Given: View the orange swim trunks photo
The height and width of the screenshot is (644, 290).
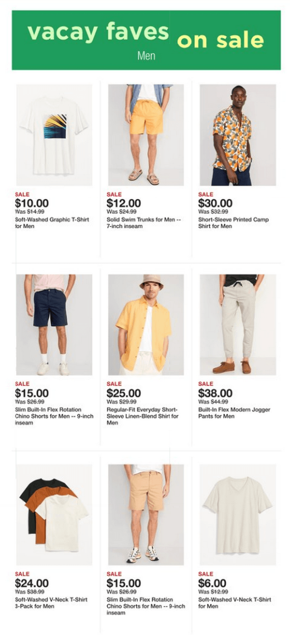Looking at the screenshot, I should pyautogui.click(x=146, y=135).
